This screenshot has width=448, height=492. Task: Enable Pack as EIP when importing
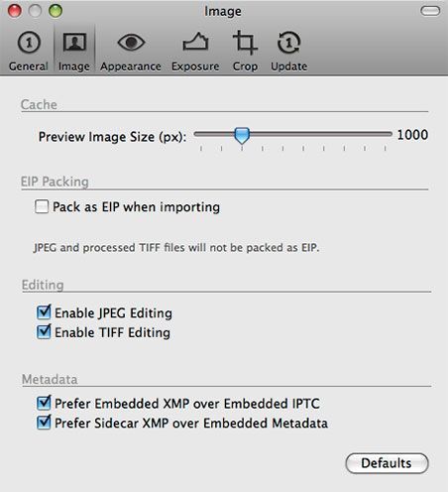click(42, 206)
